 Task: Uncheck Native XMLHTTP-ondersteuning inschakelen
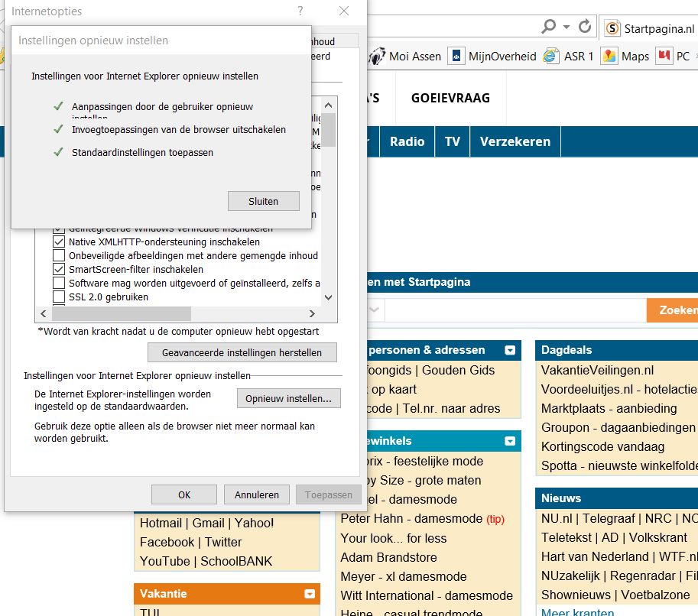click(x=59, y=242)
